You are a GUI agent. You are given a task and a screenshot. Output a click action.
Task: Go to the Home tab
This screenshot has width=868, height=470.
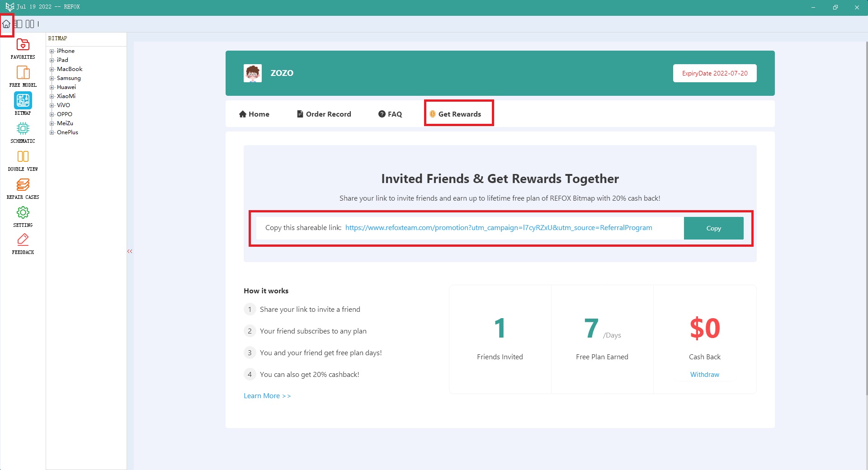click(254, 114)
